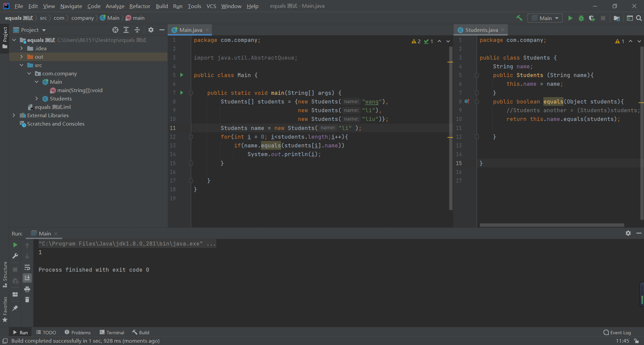
Task: Open the Event Log
Action: (x=617, y=332)
